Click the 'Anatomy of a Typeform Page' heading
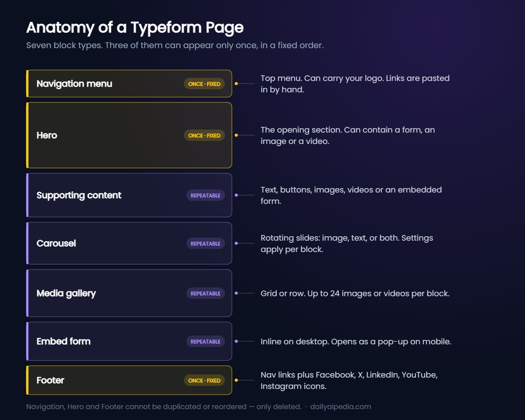The width and height of the screenshot is (525, 420). coord(135,28)
